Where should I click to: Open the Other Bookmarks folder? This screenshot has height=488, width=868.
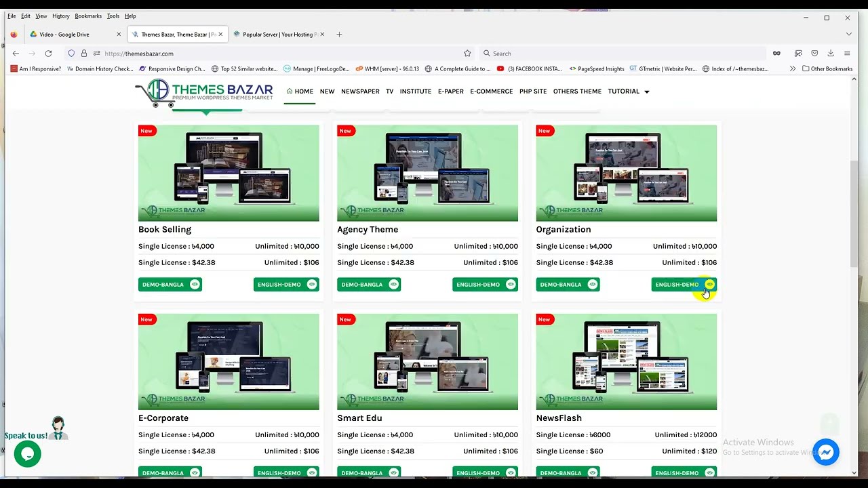[827, 68]
